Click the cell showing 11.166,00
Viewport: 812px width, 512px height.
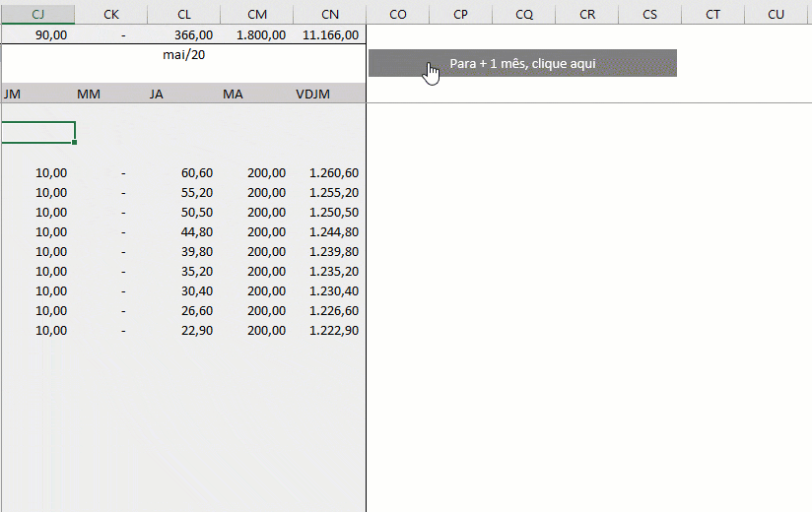point(330,34)
